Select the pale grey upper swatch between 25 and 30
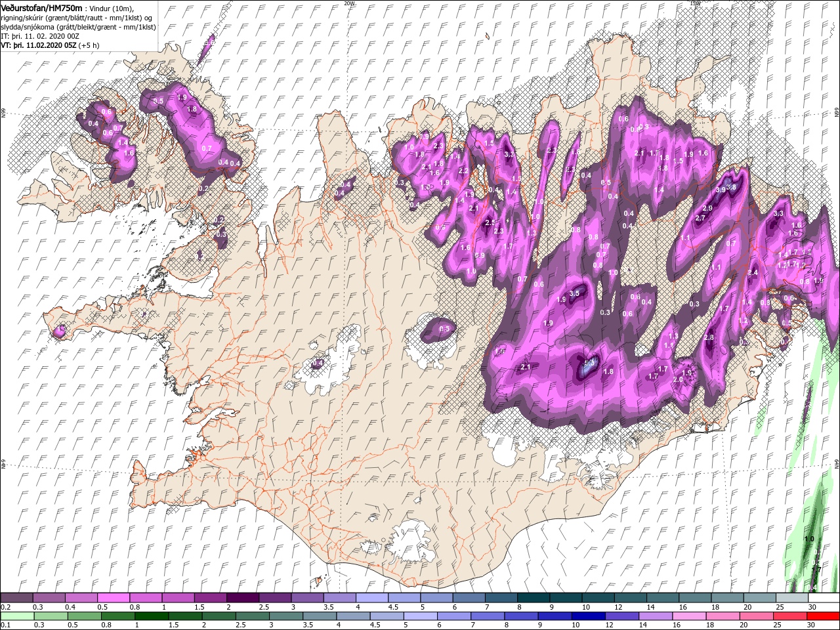The image size is (840, 630). click(x=791, y=598)
